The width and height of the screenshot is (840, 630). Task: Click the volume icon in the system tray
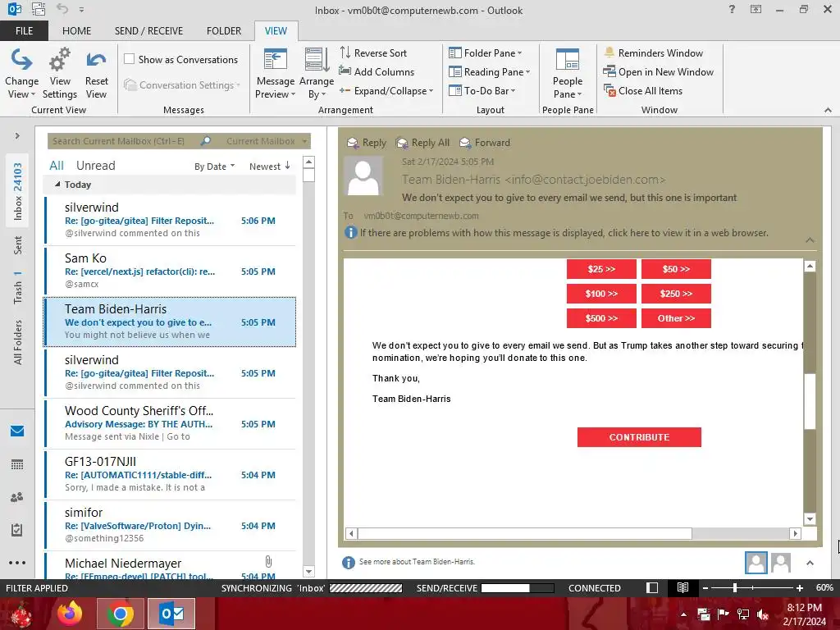(x=762, y=614)
